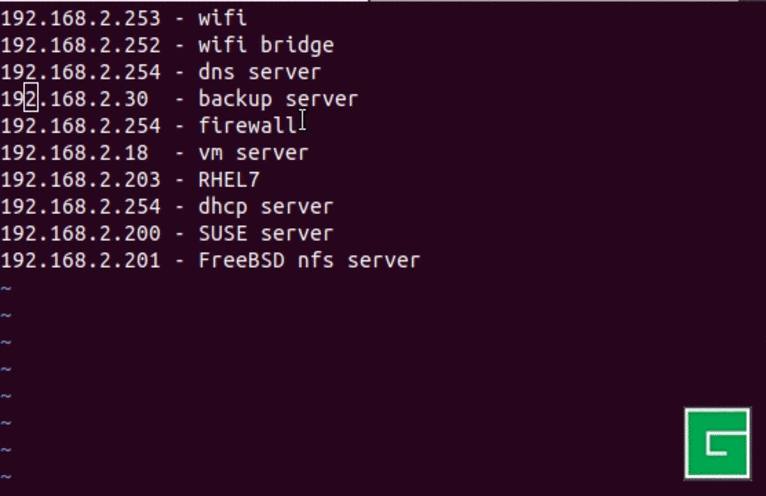
Task: Click the IP address 192.168.2.200
Action: [x=80, y=234]
